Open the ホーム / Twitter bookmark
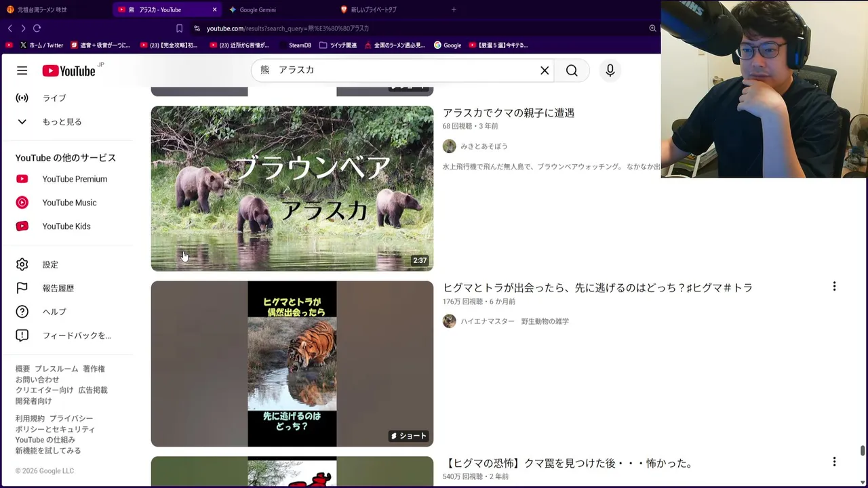 tap(42, 45)
